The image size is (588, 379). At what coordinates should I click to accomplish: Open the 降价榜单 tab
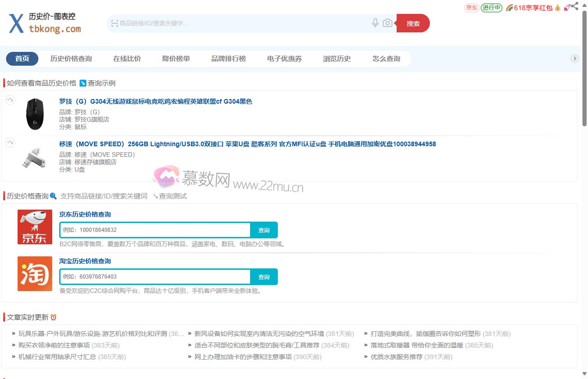tap(176, 59)
